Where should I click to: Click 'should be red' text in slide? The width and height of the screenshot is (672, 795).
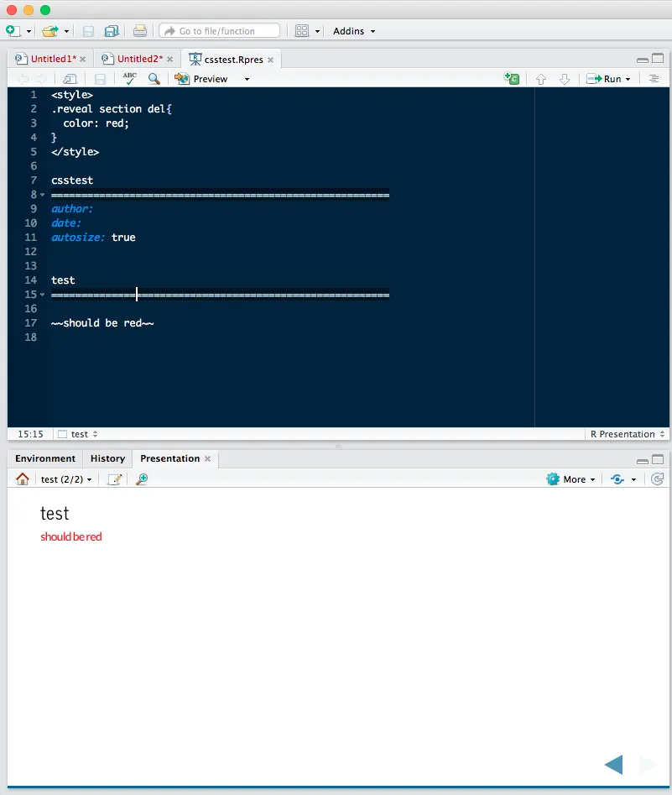click(x=71, y=536)
